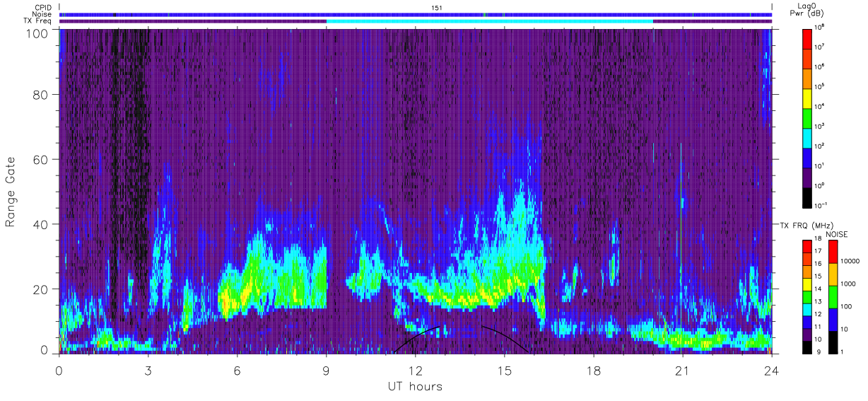Viewport: 868px width, 401px height.
Task: Pick the green swatch in NOISE legend
Action: pos(833,296)
